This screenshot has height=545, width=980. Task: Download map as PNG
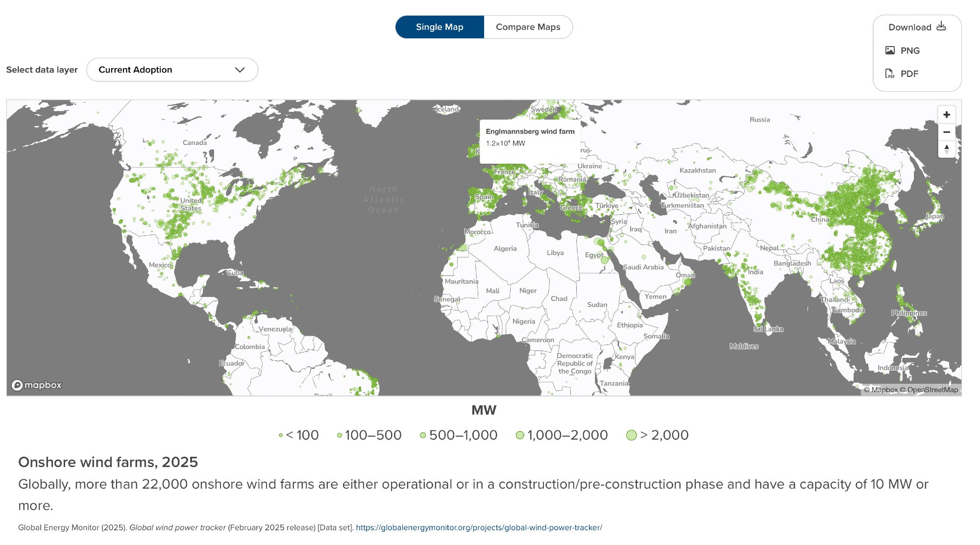(910, 50)
